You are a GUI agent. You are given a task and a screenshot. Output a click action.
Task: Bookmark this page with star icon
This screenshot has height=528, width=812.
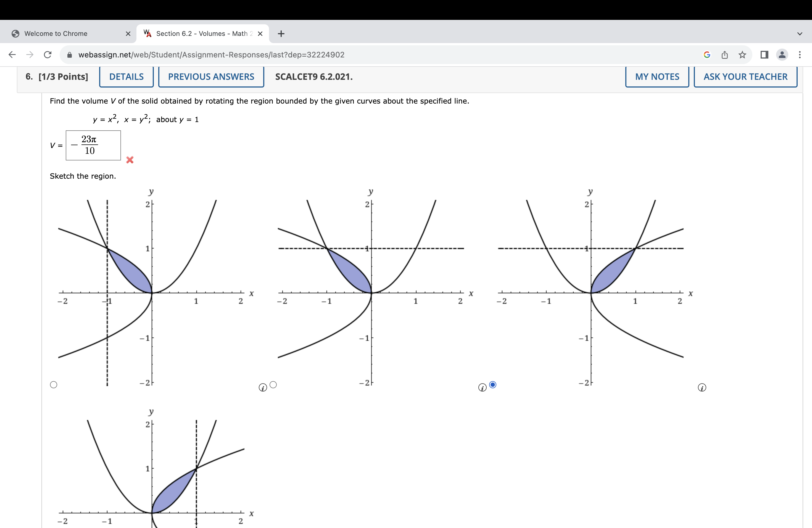click(742, 55)
